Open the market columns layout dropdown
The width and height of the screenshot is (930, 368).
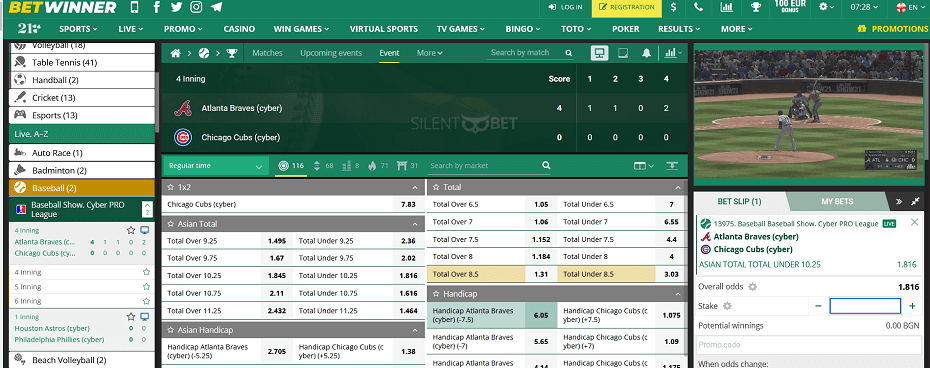point(644,166)
